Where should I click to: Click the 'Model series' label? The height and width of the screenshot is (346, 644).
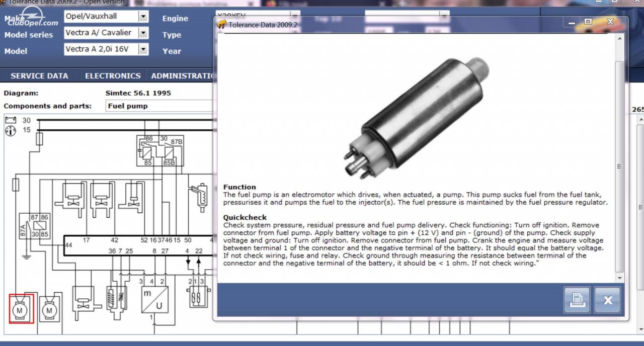click(x=28, y=35)
